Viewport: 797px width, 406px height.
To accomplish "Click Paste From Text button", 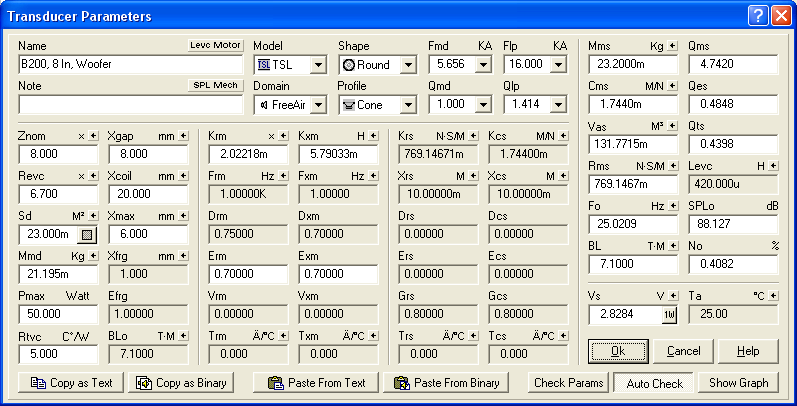I will [316, 383].
